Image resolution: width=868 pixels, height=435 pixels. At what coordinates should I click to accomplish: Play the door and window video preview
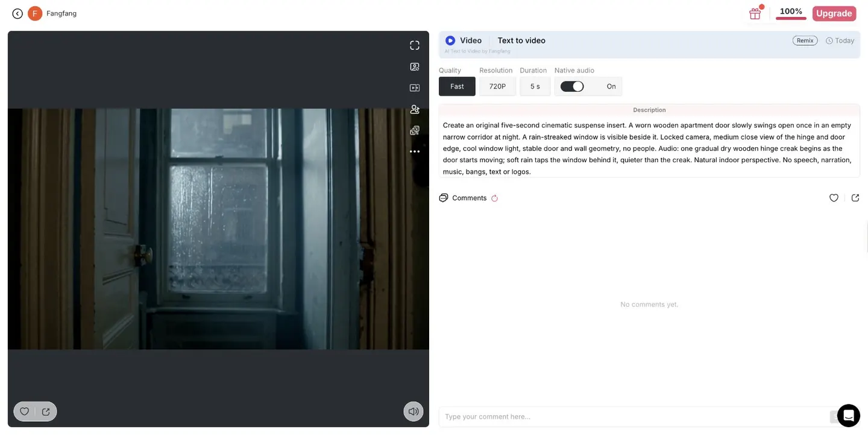click(x=218, y=229)
